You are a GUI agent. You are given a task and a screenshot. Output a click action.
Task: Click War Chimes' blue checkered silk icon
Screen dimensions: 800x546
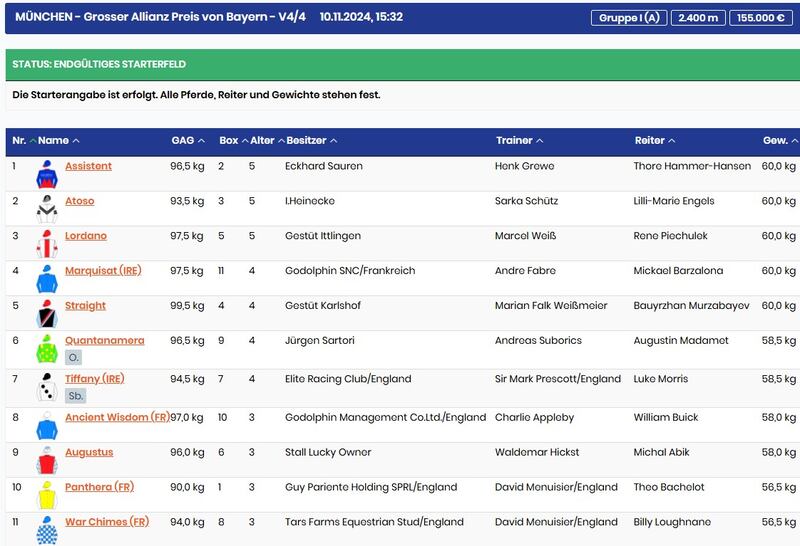pyautogui.click(x=47, y=530)
